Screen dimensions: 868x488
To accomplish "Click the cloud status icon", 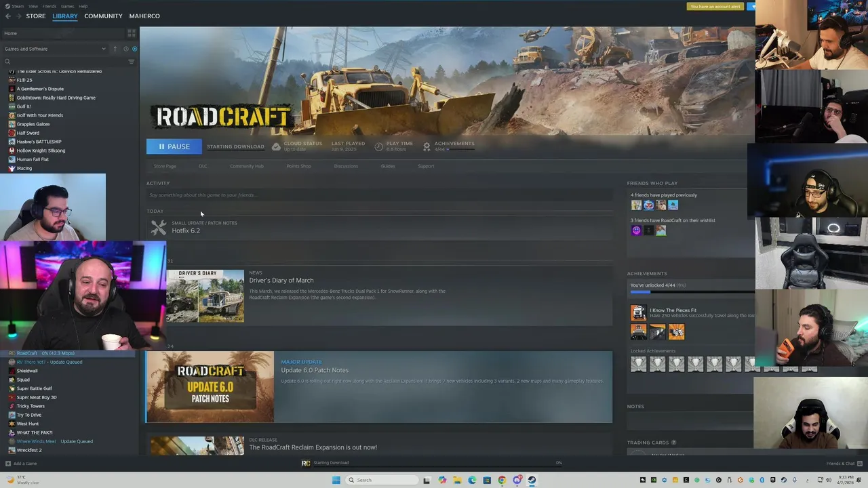I will click(x=276, y=146).
